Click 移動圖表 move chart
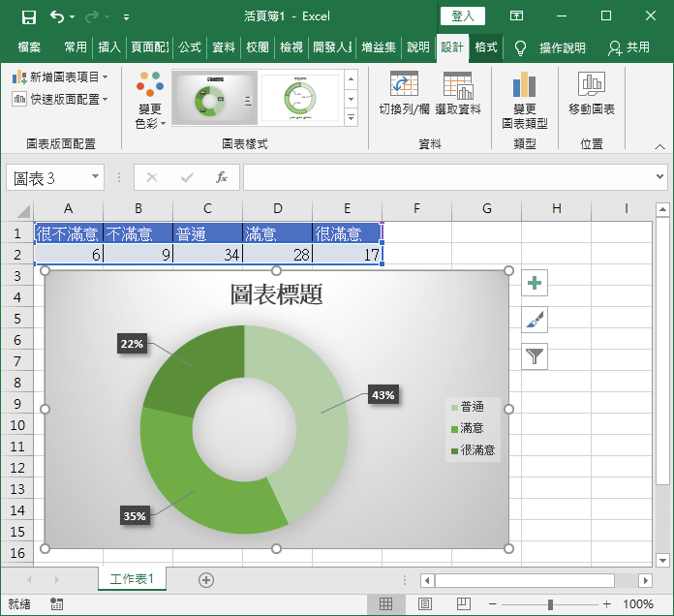This screenshot has height=616, width=674. (x=592, y=94)
